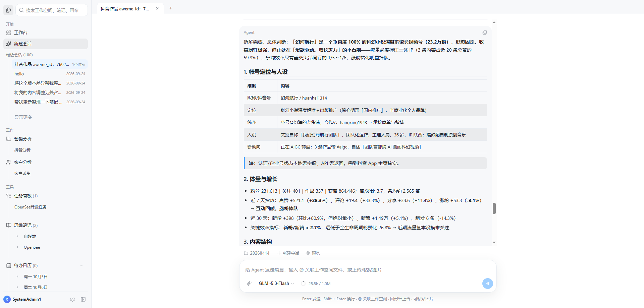This screenshot has height=308, width=644.
Task: Click 显示更多 to show more conversations
Action: 23,117
